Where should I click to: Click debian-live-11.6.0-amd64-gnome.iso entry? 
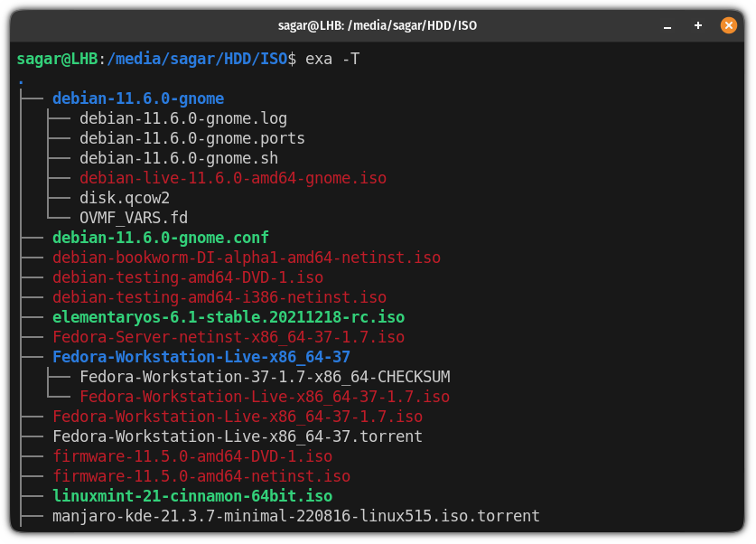tap(233, 178)
